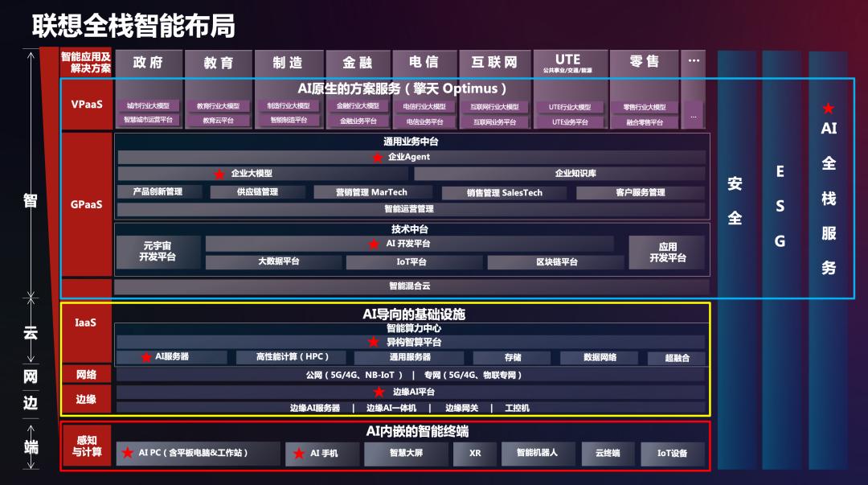Click the 数据网络 box
The height and width of the screenshot is (485, 868).
click(600, 357)
